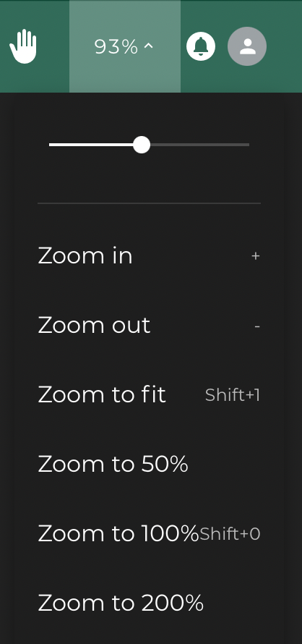This screenshot has height=644, width=302.
Task: Select the hand pan tool
Action: (x=23, y=46)
